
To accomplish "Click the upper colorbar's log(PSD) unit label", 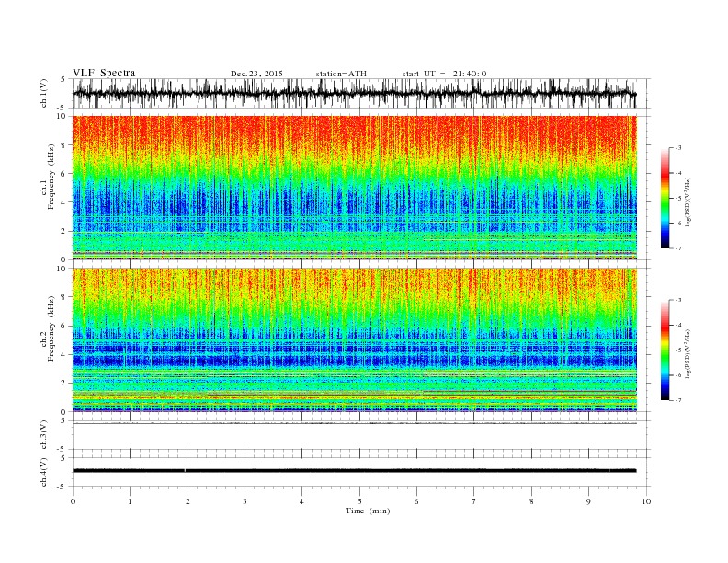I will tap(688, 201).
